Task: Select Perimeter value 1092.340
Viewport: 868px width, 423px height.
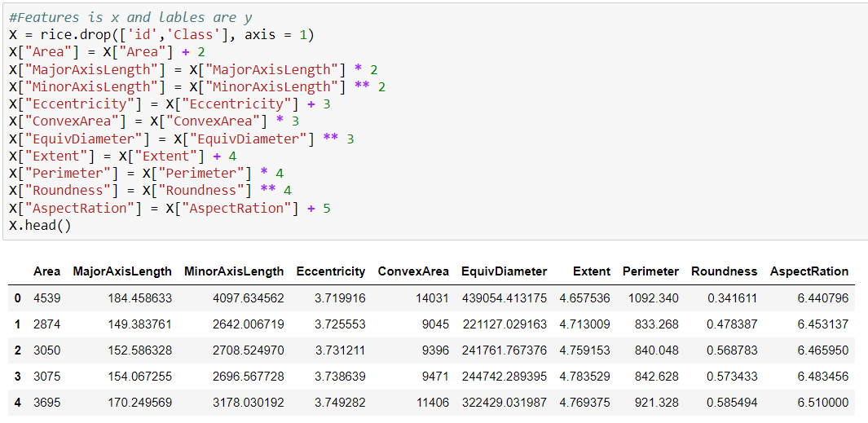Action: [654, 298]
